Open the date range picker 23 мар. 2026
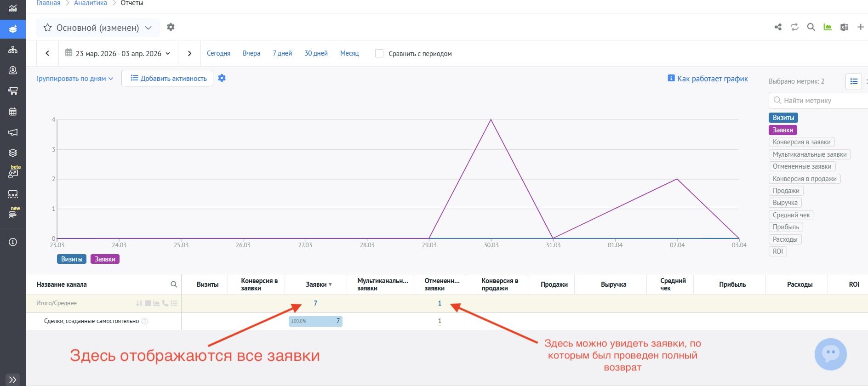868x386 pixels. click(x=118, y=53)
